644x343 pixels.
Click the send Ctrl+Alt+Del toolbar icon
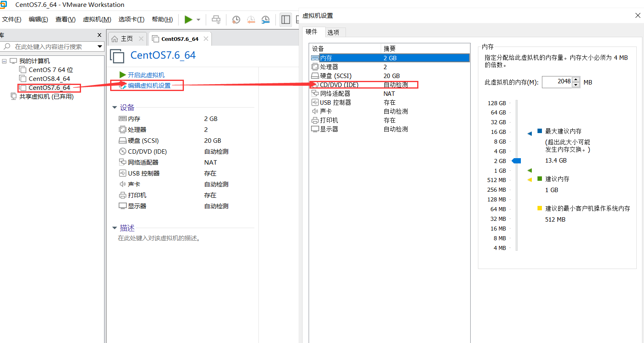tap(216, 19)
